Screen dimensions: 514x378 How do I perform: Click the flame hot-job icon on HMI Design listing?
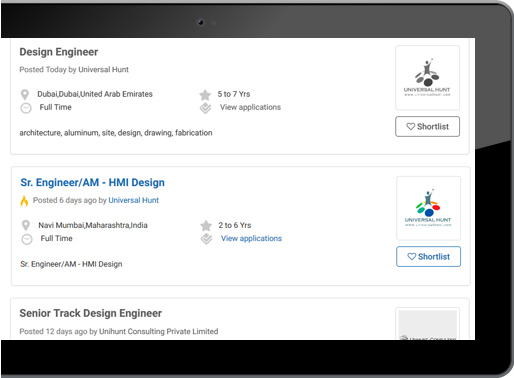[x=24, y=201]
